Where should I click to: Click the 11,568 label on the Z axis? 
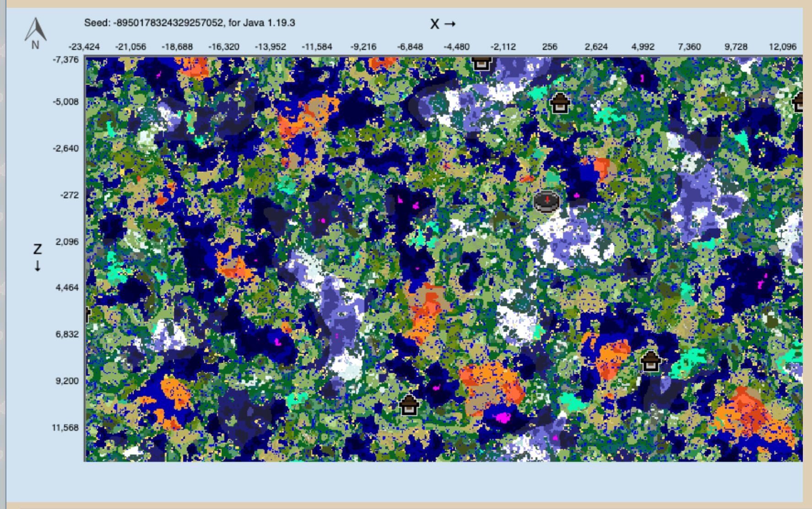click(65, 428)
